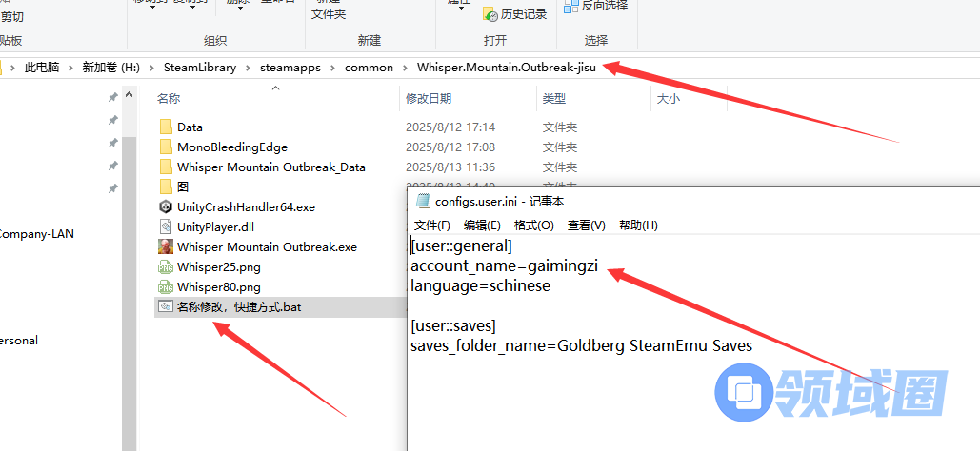
Task: Navigate to 新加卷 (H:) in the breadcrumb
Action: 110,68
